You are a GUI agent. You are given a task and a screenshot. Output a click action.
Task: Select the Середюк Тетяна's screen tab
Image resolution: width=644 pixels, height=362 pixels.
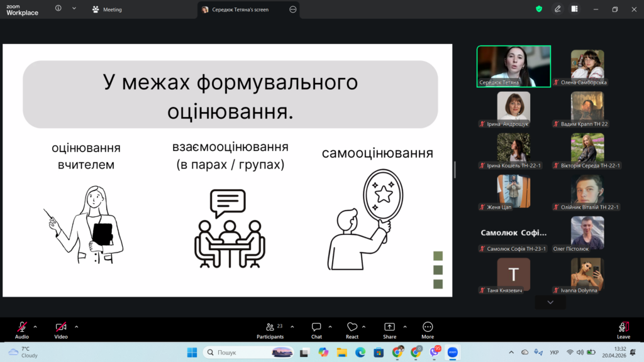(x=242, y=9)
